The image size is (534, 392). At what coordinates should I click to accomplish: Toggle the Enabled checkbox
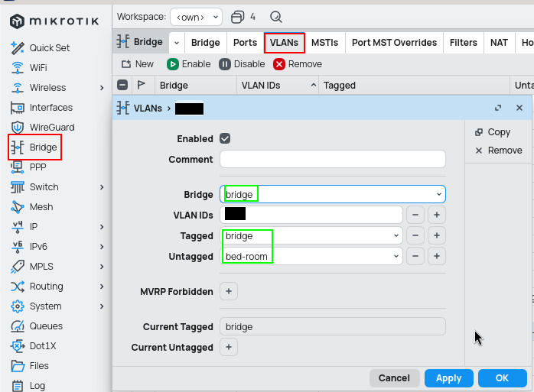225,138
